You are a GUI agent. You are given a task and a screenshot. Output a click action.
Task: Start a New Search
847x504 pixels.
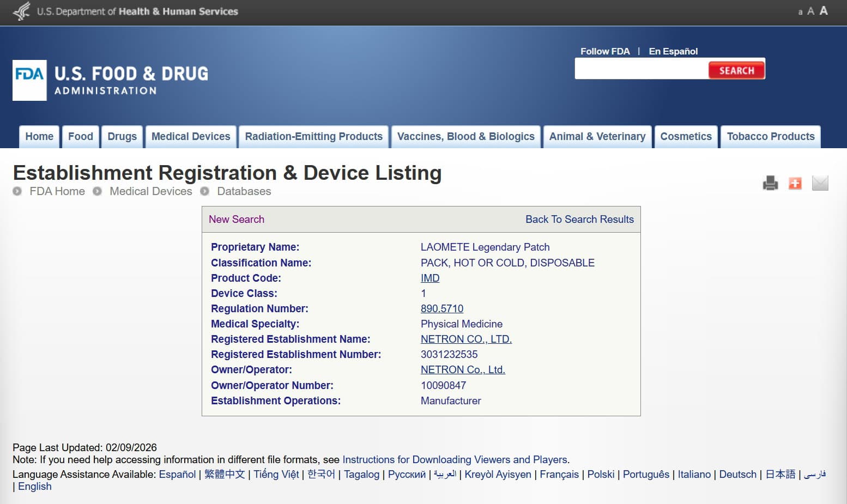[x=237, y=219]
